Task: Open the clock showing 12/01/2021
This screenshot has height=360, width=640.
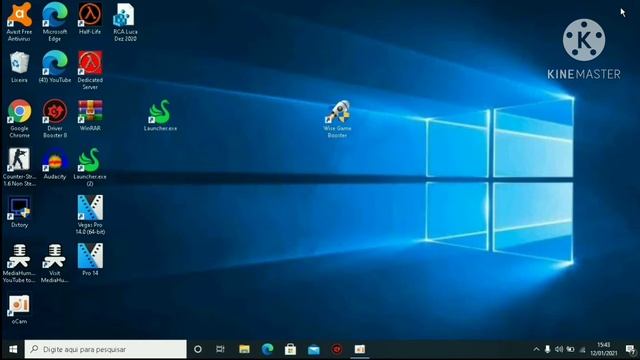Action: (x=604, y=349)
